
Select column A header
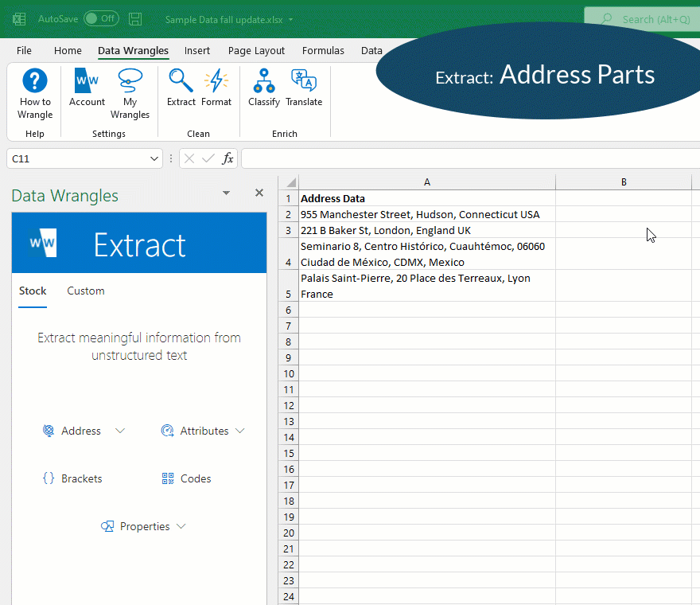[x=427, y=182]
